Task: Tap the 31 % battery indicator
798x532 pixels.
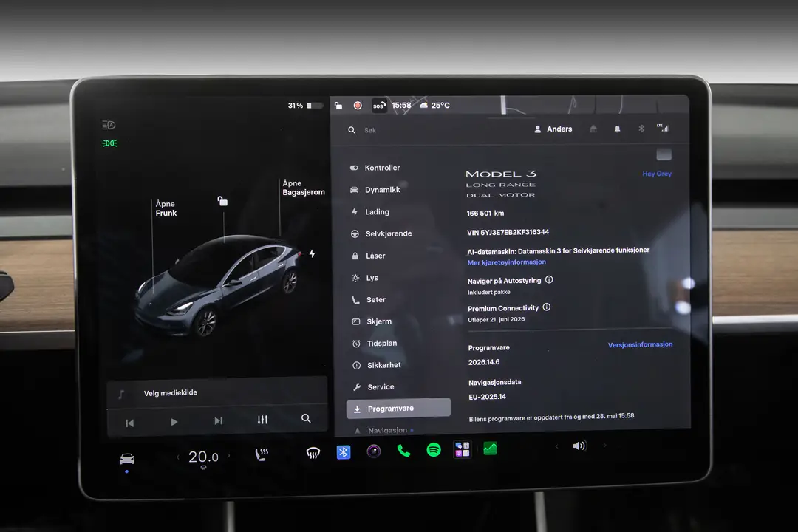Action: (305, 106)
